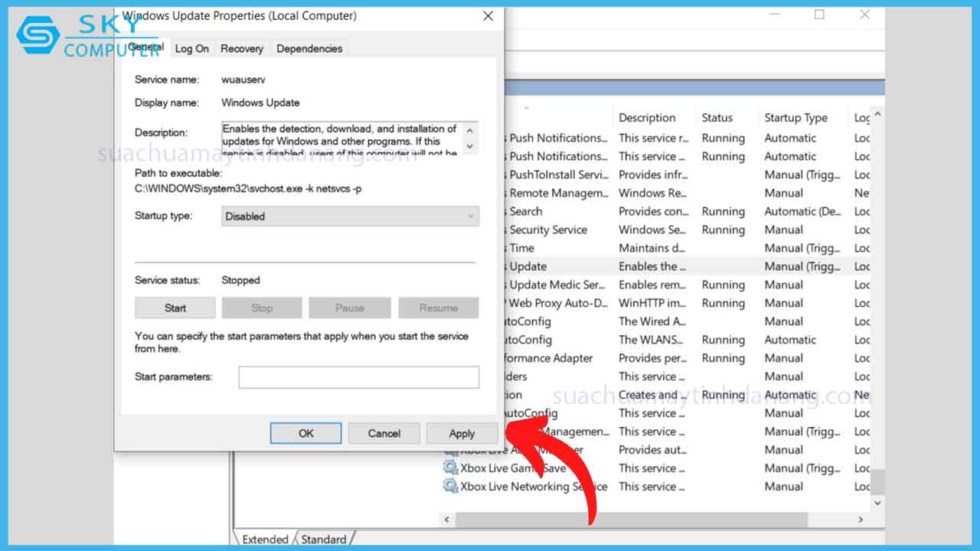Click the 'Enables rem...' description cell
Screen dimensions: 980x551
653,285
